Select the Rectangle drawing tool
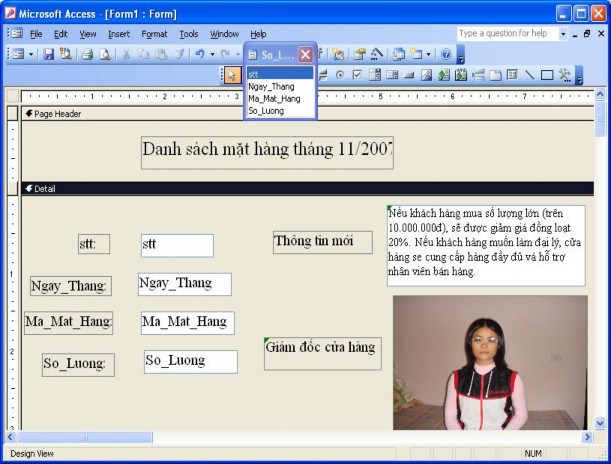Image resolution: width=611 pixels, height=464 pixels. (x=547, y=75)
